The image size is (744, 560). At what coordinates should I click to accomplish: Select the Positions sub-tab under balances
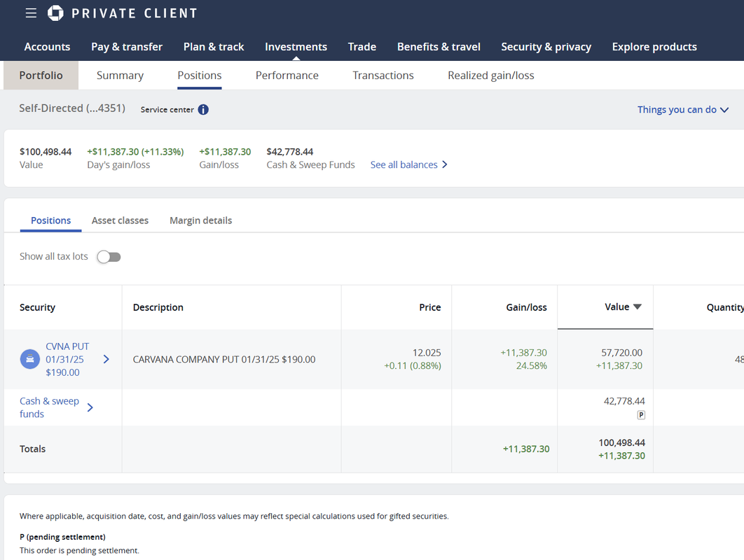pyautogui.click(x=50, y=220)
